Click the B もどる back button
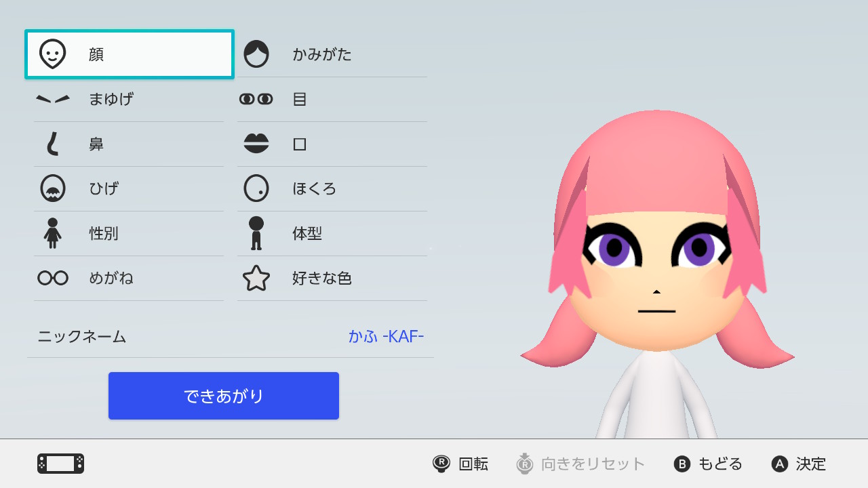 click(708, 464)
